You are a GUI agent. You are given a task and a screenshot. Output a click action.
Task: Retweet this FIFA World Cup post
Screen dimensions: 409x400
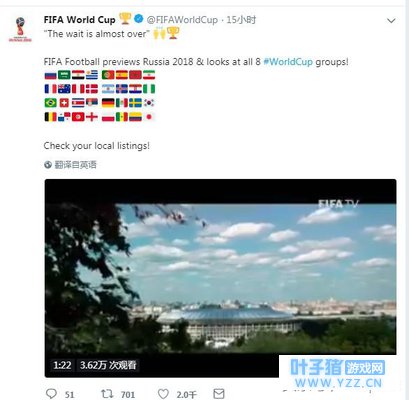tap(107, 394)
